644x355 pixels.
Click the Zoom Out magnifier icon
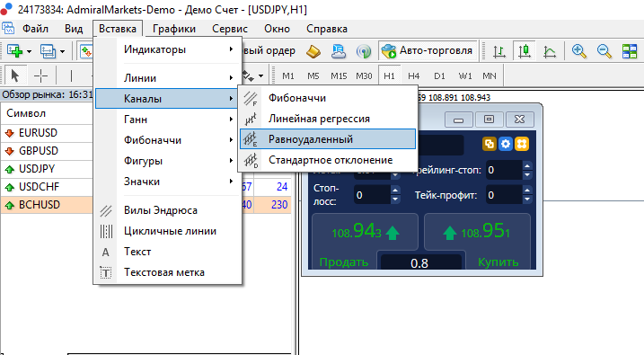(x=604, y=51)
